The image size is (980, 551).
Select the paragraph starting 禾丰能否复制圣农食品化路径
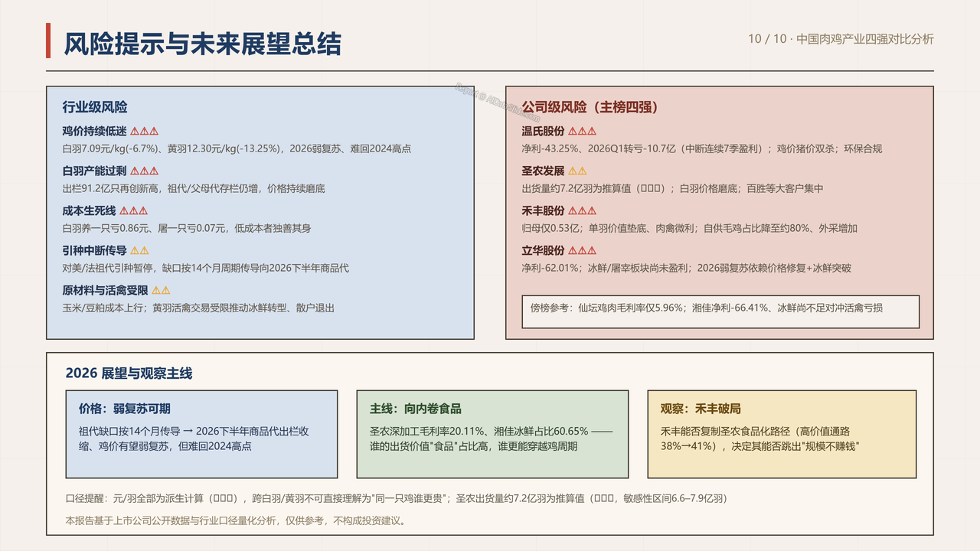coord(760,439)
